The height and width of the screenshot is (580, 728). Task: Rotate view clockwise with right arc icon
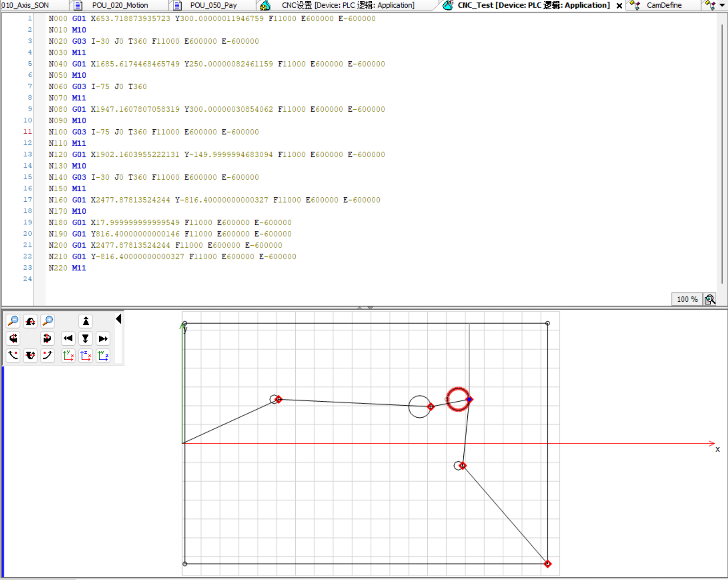(x=48, y=356)
